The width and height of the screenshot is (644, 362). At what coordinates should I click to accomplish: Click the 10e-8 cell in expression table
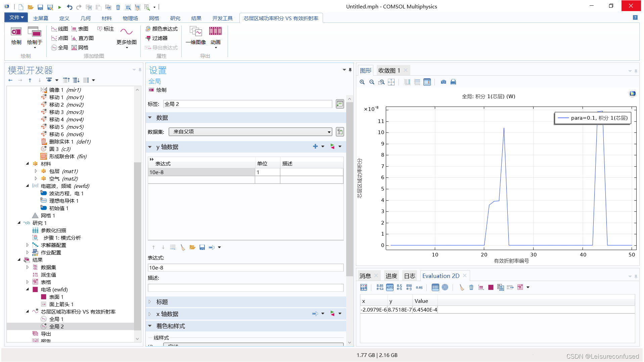(x=201, y=172)
